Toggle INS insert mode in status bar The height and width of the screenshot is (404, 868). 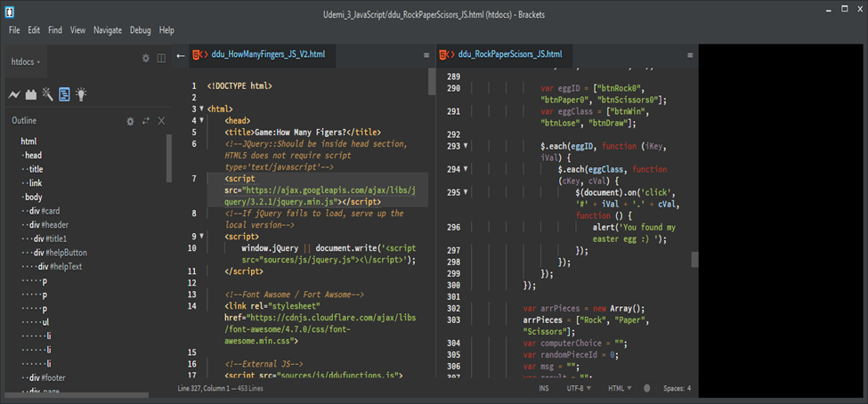coord(544,389)
